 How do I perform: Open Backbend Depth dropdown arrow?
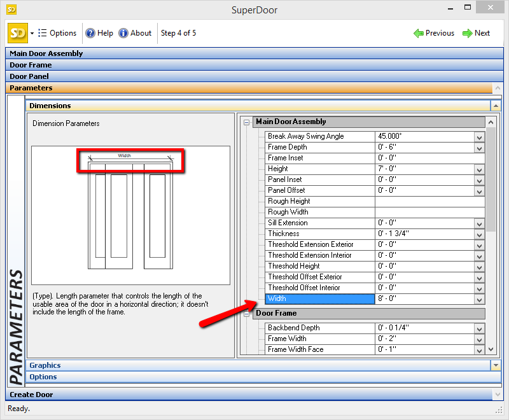tap(480, 328)
